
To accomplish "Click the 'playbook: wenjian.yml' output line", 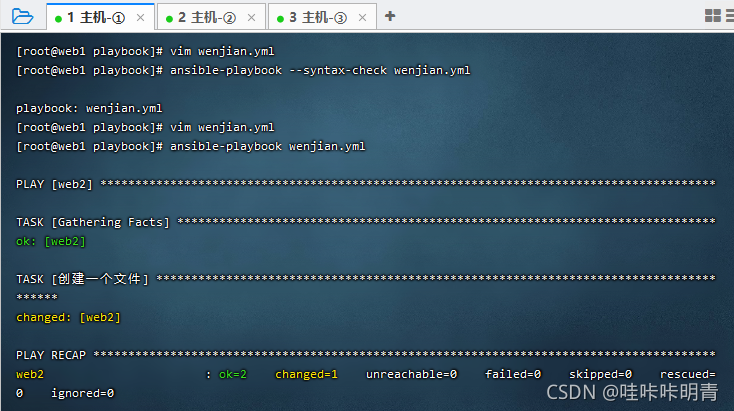I will [x=89, y=108].
